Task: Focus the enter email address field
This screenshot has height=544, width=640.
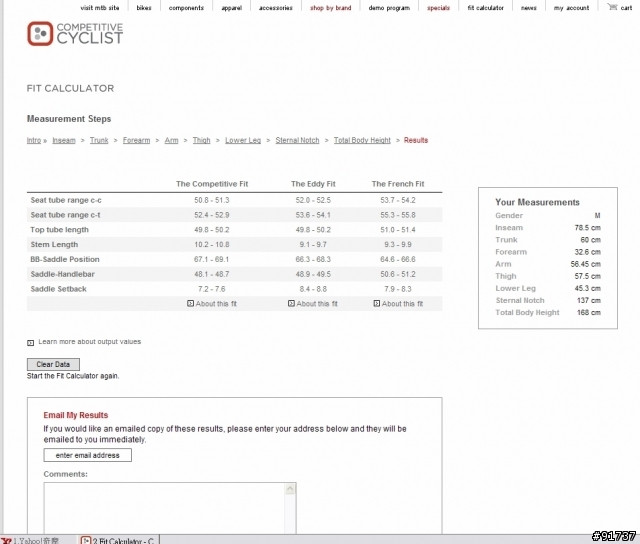Action: coord(87,455)
